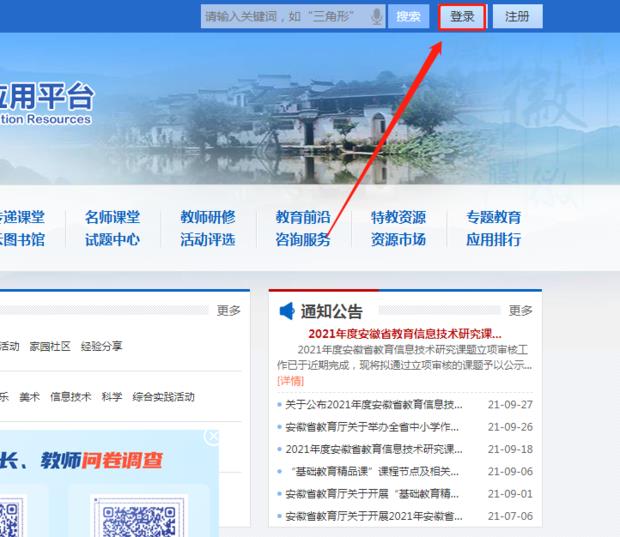The width and height of the screenshot is (620, 537).
Task: Go to 专题教育 section
Action: [x=493, y=217]
